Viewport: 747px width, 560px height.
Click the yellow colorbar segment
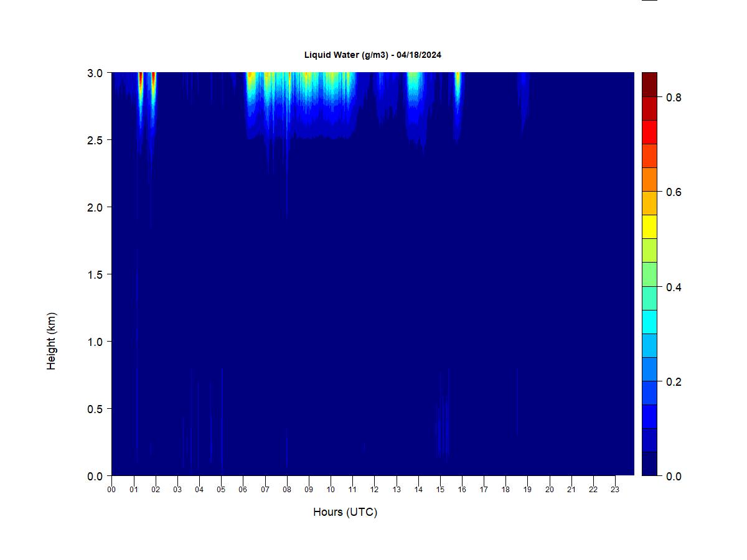pos(649,227)
